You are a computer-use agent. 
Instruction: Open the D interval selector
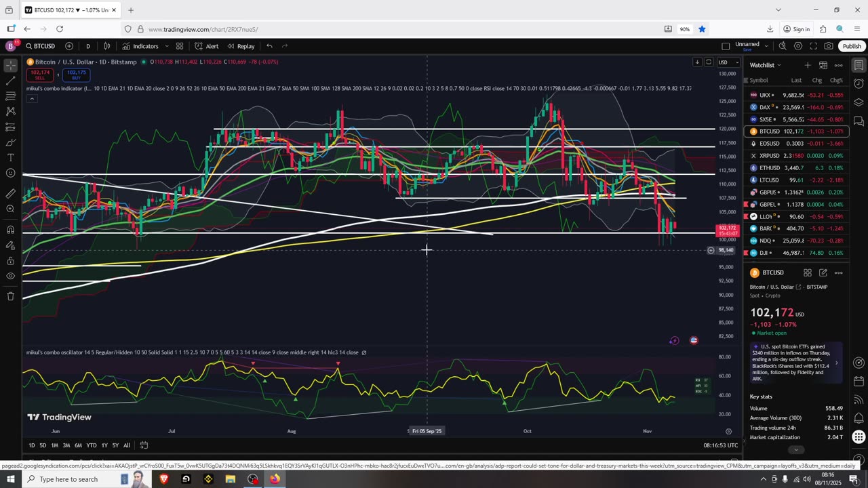point(88,46)
